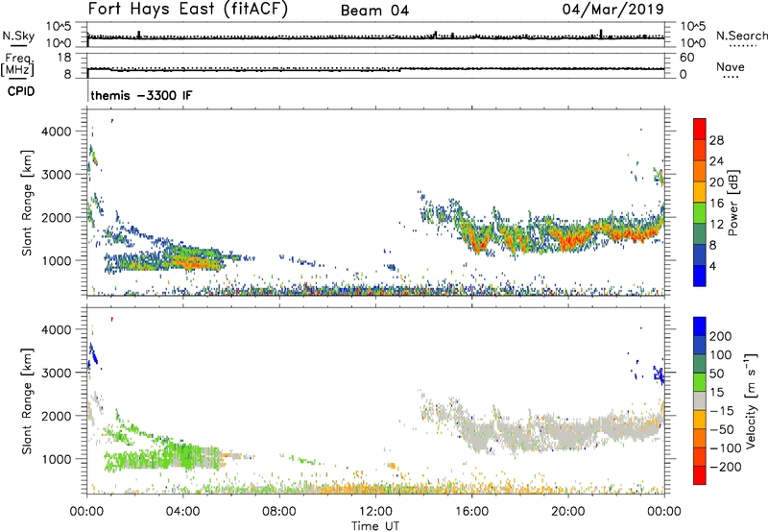Viewport: 768px width, 532px height.
Task: Click the '-200' label on the Velocity colorbar
Action: click(x=725, y=467)
